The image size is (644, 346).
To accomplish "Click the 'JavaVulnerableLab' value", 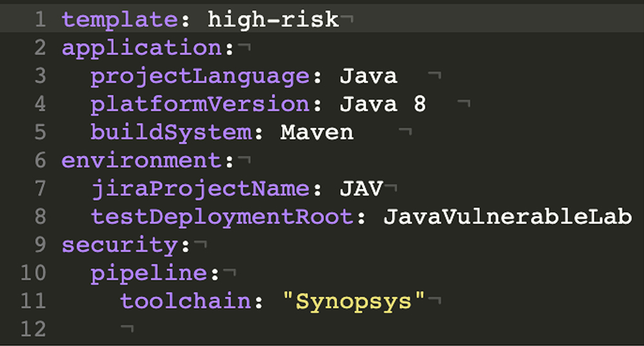I will point(507,217).
